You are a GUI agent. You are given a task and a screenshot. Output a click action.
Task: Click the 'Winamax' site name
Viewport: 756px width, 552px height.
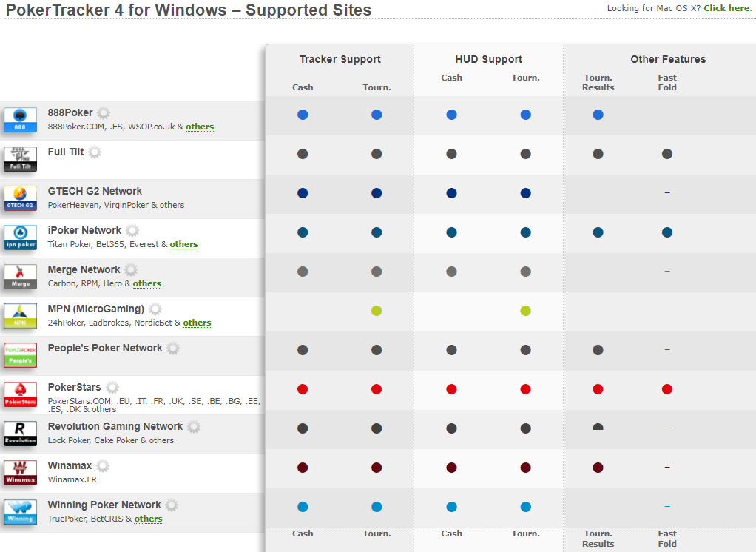click(70, 465)
